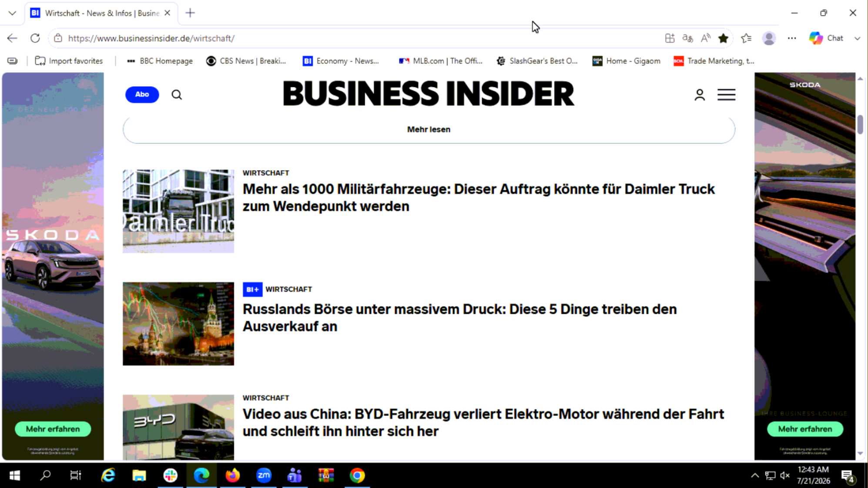Open Slack from the taskbar
The image size is (868, 488).
click(x=171, y=475)
